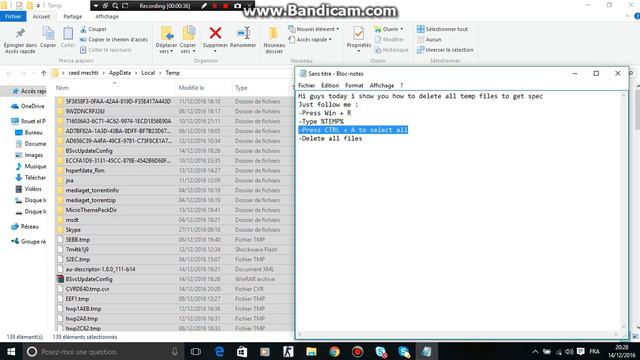Open Microsoft Edge from the taskbar

point(219,351)
